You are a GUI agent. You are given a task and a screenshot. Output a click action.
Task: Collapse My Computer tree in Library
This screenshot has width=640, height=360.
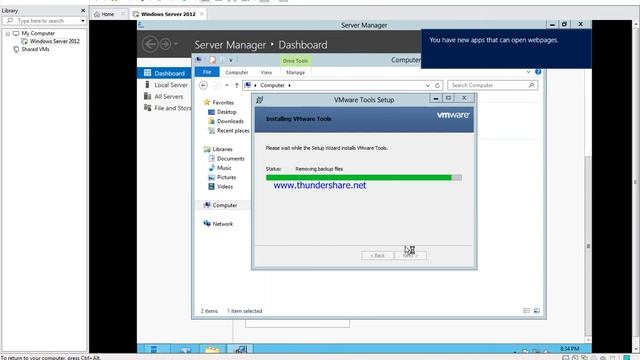click(7, 33)
